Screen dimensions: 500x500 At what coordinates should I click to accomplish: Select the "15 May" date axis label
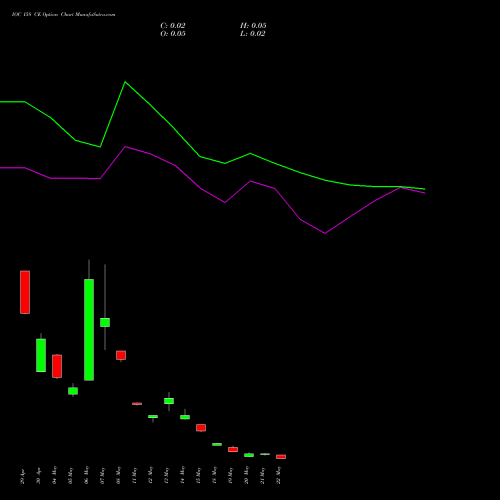click(199, 475)
